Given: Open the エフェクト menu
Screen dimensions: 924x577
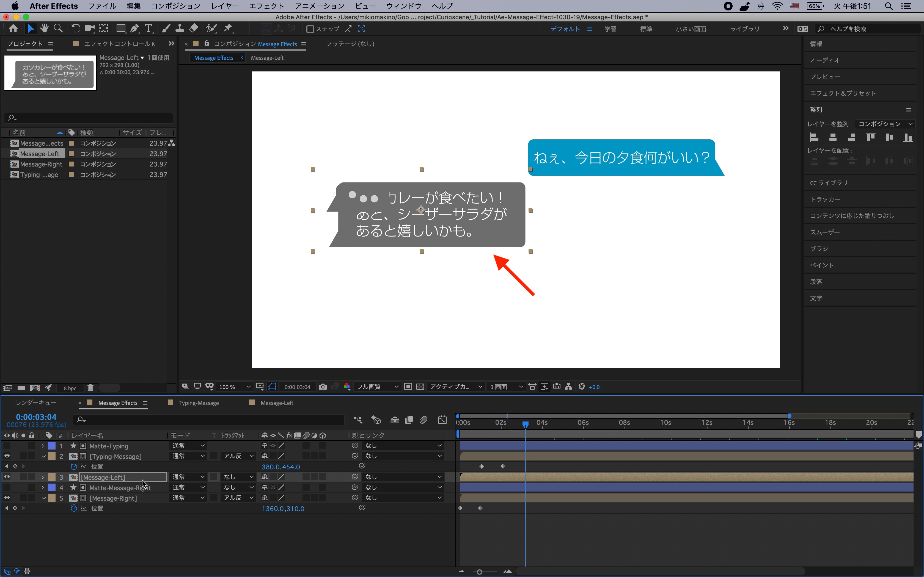Looking at the screenshot, I should coord(266,6).
